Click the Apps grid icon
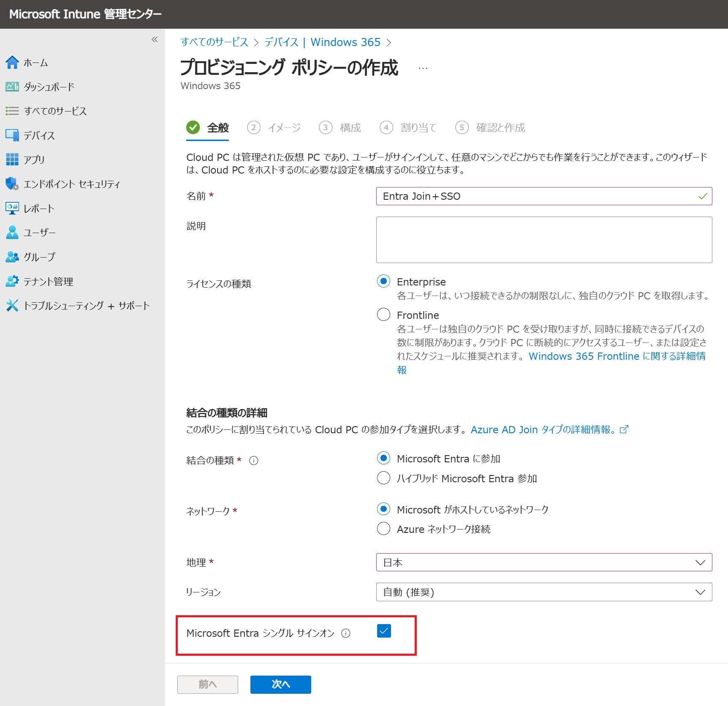Screen dimensions: 728x706 [x=12, y=159]
